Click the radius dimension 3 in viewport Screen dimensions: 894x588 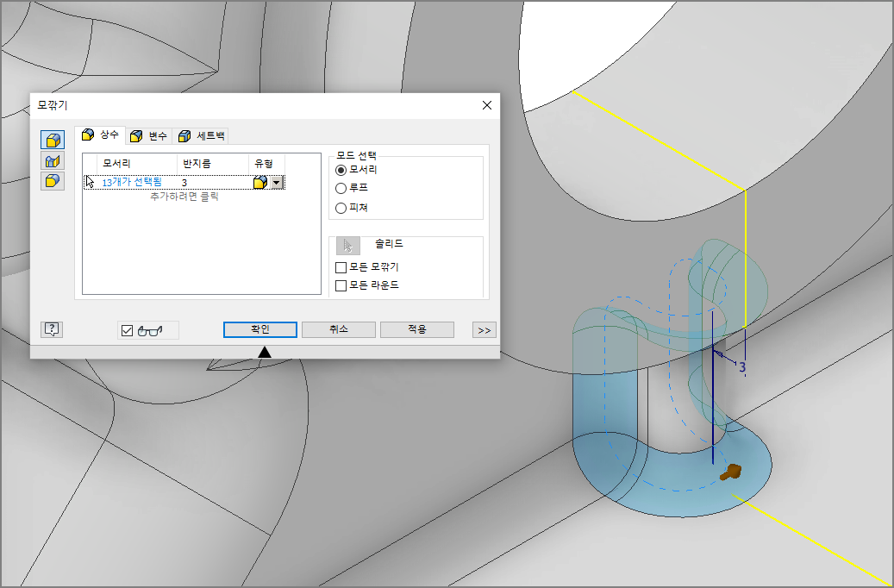click(x=741, y=367)
